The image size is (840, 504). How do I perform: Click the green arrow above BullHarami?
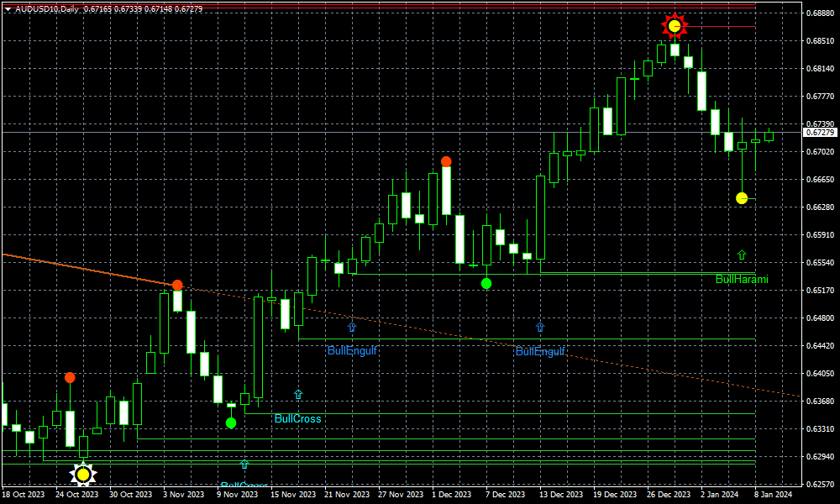pyautogui.click(x=742, y=255)
